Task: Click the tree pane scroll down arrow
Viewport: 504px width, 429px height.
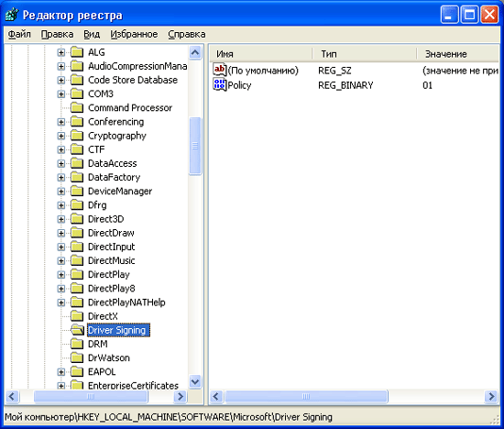Action: click(195, 381)
